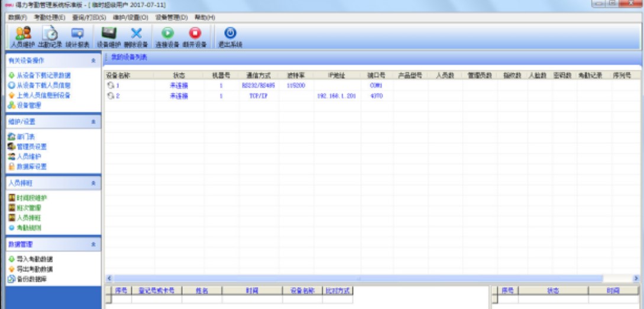Viewport: 644px width, 309px height.
Task: Click the device list horizontal scrollbar
Action: click(355, 278)
